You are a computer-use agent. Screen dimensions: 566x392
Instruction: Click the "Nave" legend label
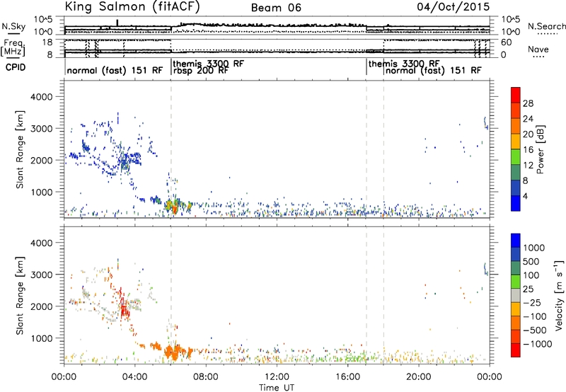[x=538, y=49]
